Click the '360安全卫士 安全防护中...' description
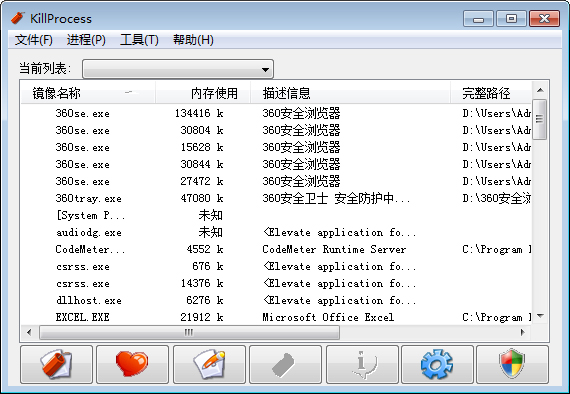This screenshot has width=570, height=394. point(336,198)
